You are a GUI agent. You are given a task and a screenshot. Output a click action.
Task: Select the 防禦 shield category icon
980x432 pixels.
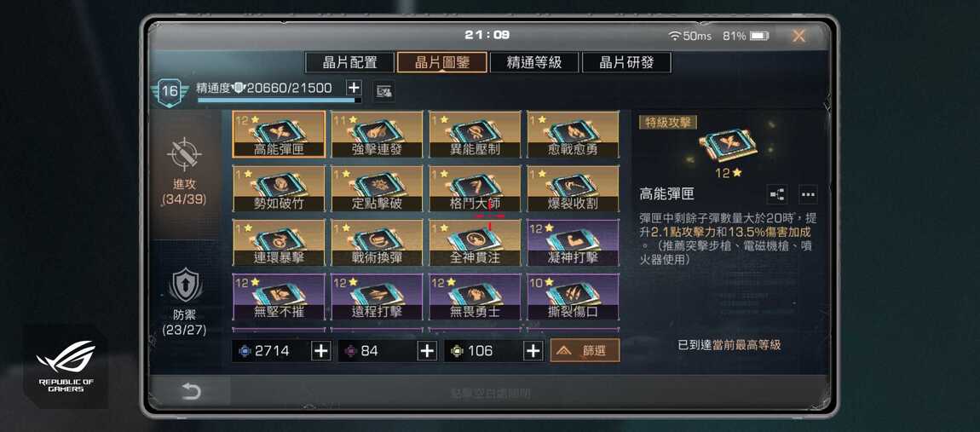click(185, 285)
